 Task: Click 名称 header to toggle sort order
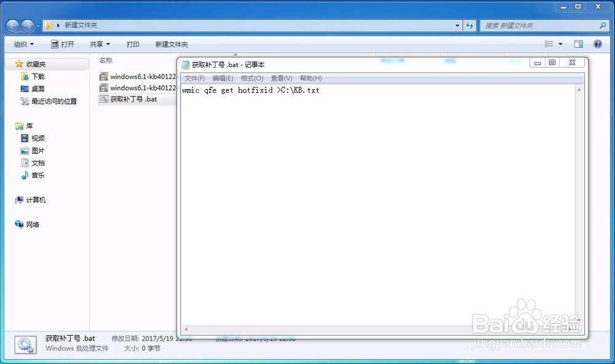pyautogui.click(x=106, y=60)
